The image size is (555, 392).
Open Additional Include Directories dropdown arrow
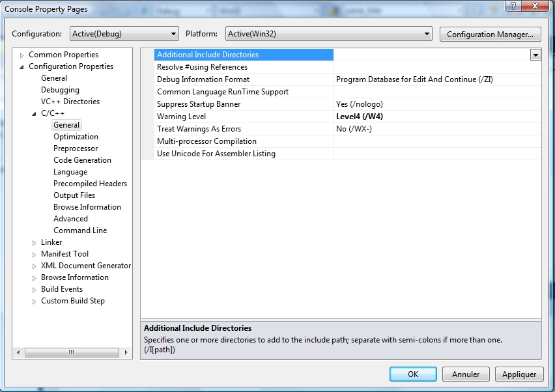[535, 55]
